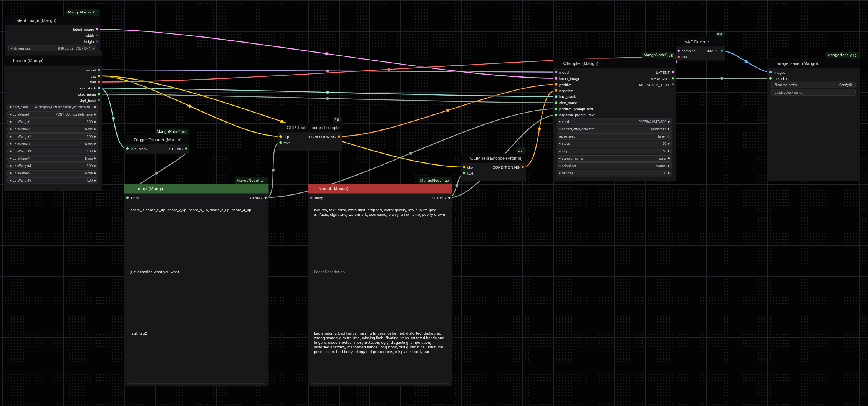Screen dimensions: 868x406
Task: Open the dimensions dropdown in Latent Image node
Action: pos(52,48)
